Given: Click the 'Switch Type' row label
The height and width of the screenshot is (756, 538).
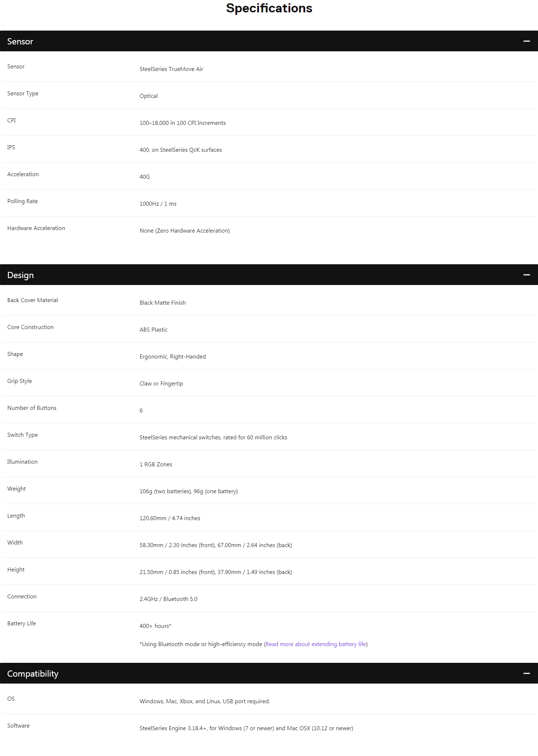Looking at the screenshot, I should [23, 435].
